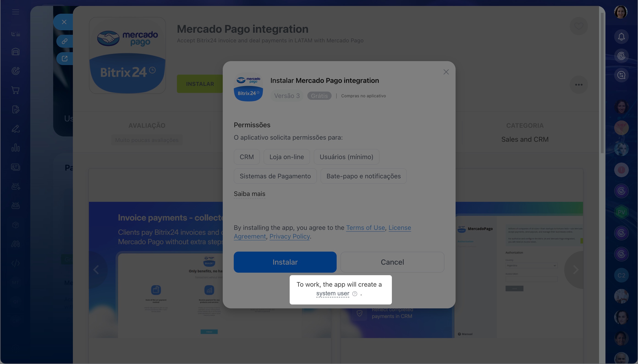Click the Cancel button
The height and width of the screenshot is (364, 638).
(x=392, y=262)
